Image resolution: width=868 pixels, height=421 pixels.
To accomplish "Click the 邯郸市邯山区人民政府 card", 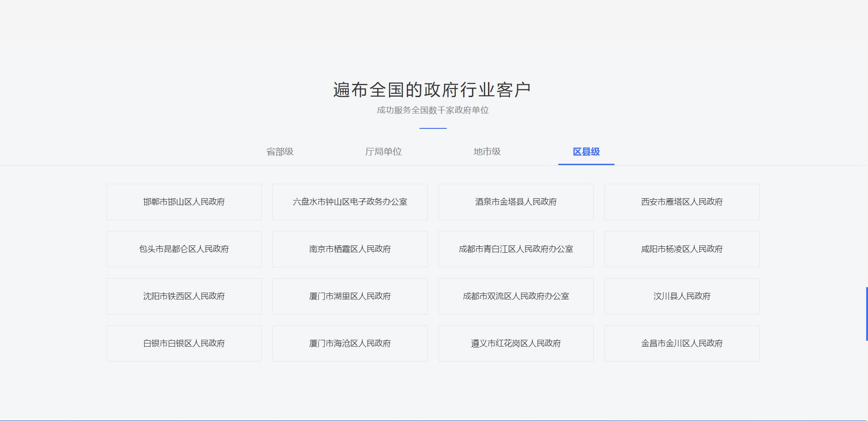I will point(184,202).
